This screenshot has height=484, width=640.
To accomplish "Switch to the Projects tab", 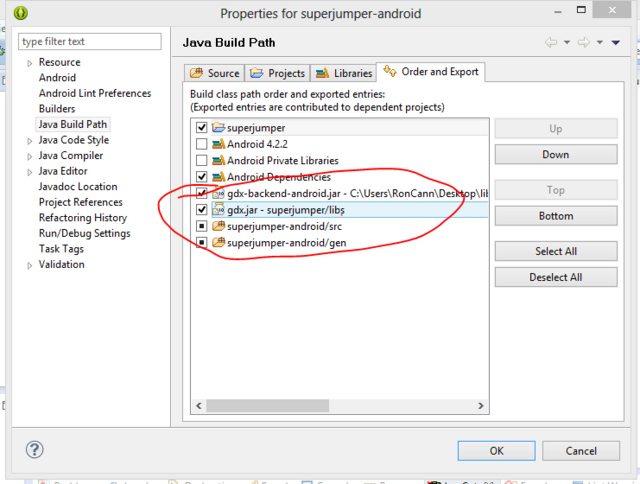I will (277, 73).
